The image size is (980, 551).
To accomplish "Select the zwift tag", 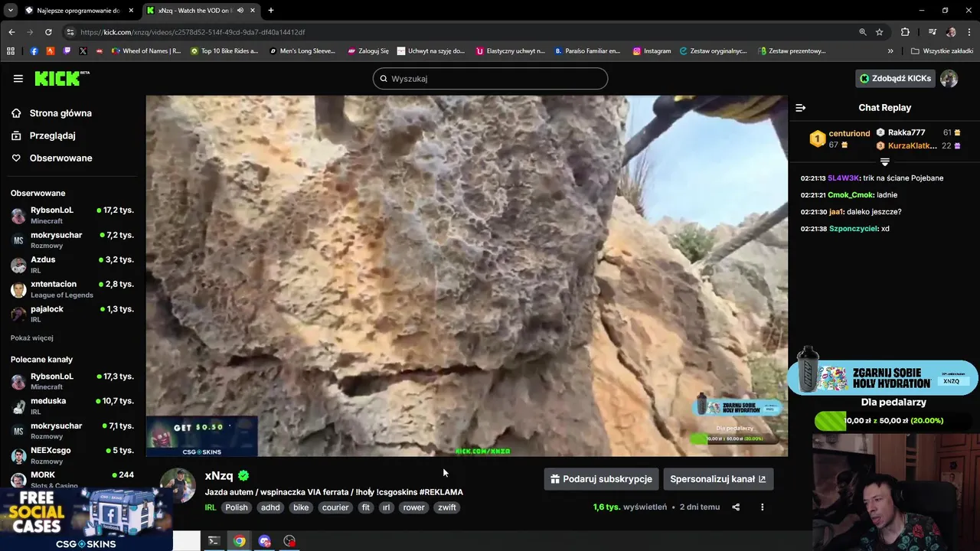I will [447, 507].
